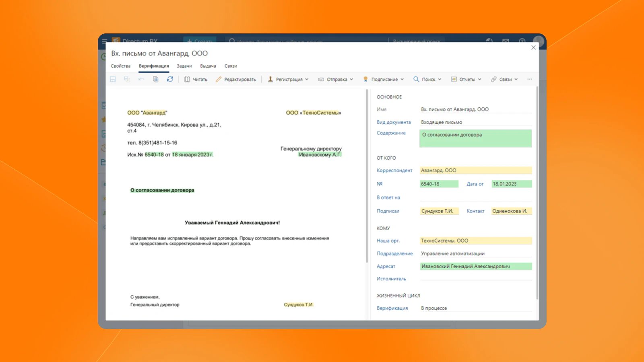This screenshot has width=644, height=362.
Task: Expand the Отправка dropdown menu
Action: tap(336, 80)
